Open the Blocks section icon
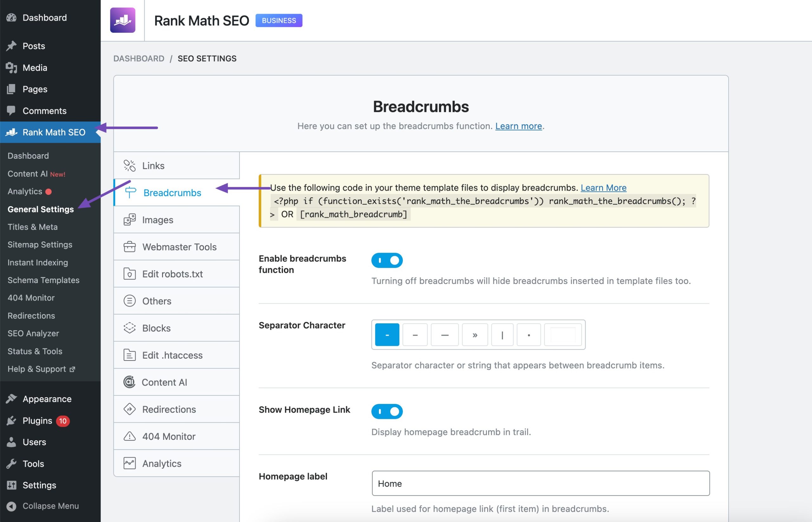812x522 pixels. pos(129,328)
